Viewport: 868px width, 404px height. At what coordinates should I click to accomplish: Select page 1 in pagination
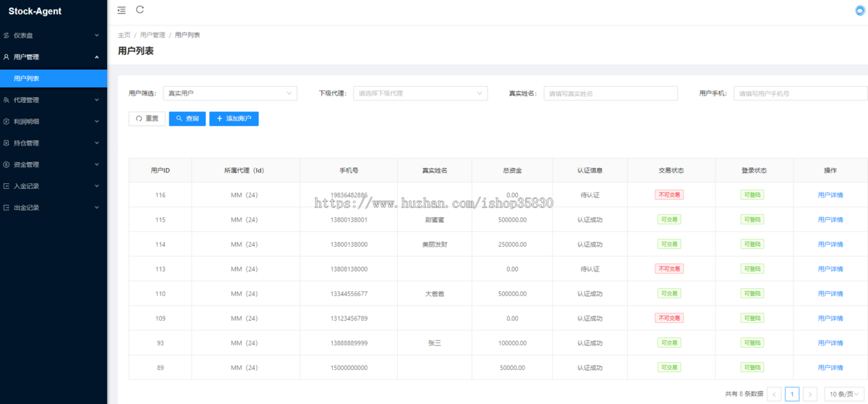tap(792, 394)
